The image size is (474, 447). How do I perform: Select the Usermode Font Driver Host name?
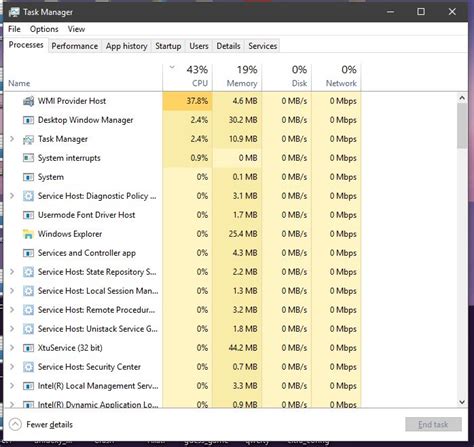pyautogui.click(x=86, y=215)
